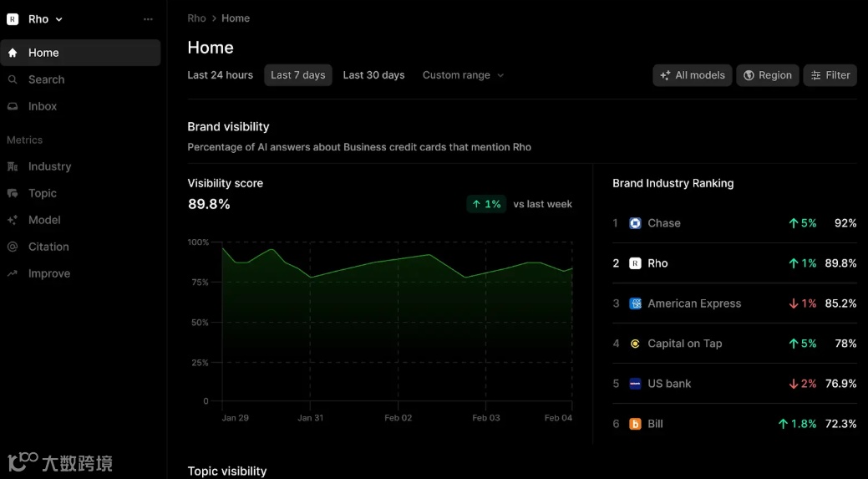Open the Improve section
This screenshot has width=868, height=479.
coord(80,273)
